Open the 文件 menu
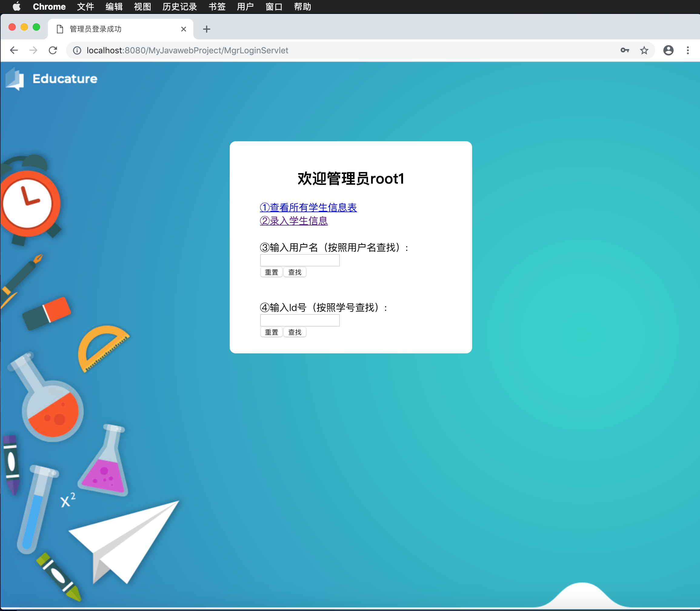The image size is (700, 611). [x=85, y=6]
